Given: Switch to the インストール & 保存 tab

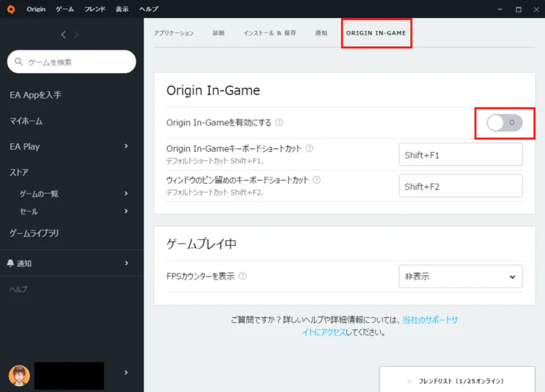Looking at the screenshot, I should point(270,33).
